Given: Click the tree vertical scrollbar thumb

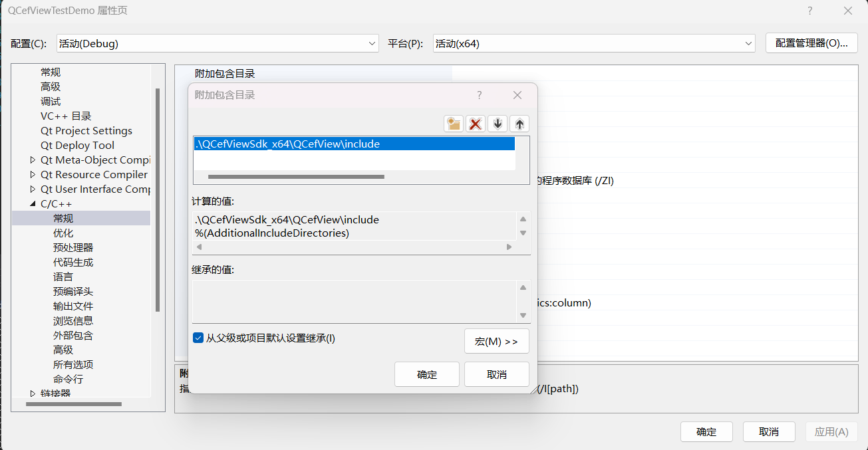Looking at the screenshot, I should pos(158,199).
